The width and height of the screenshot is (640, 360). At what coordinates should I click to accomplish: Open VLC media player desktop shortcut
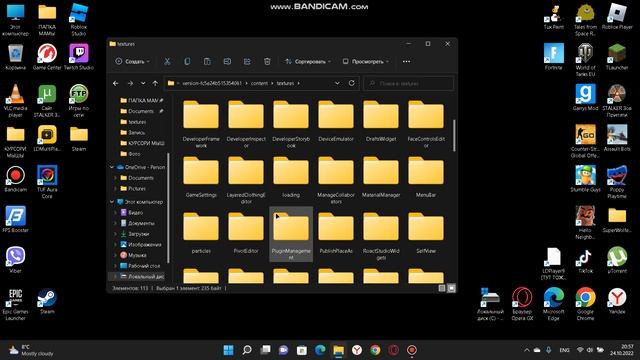pyautogui.click(x=16, y=100)
